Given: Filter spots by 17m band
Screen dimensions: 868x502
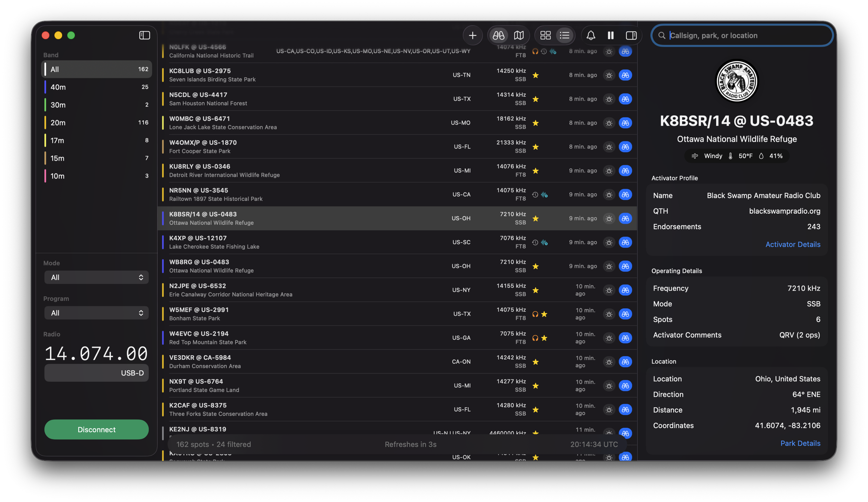Looking at the screenshot, I should point(97,140).
